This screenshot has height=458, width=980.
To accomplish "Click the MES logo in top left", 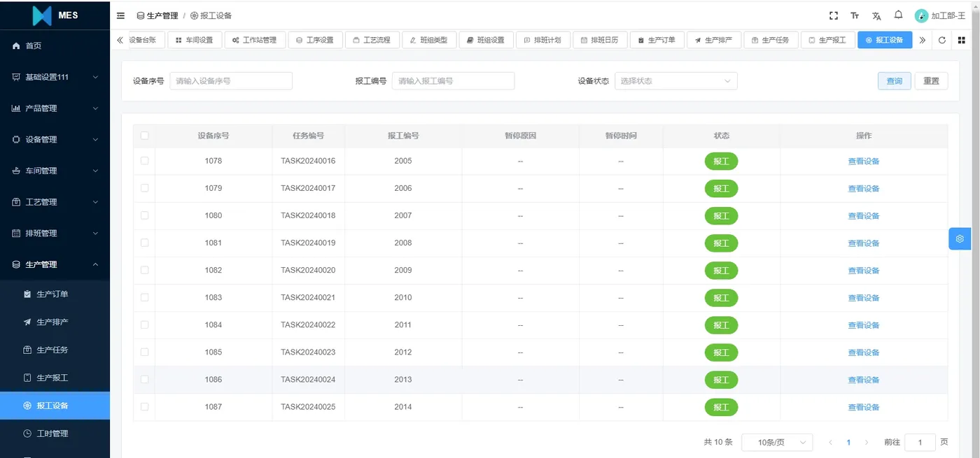I will pos(55,15).
